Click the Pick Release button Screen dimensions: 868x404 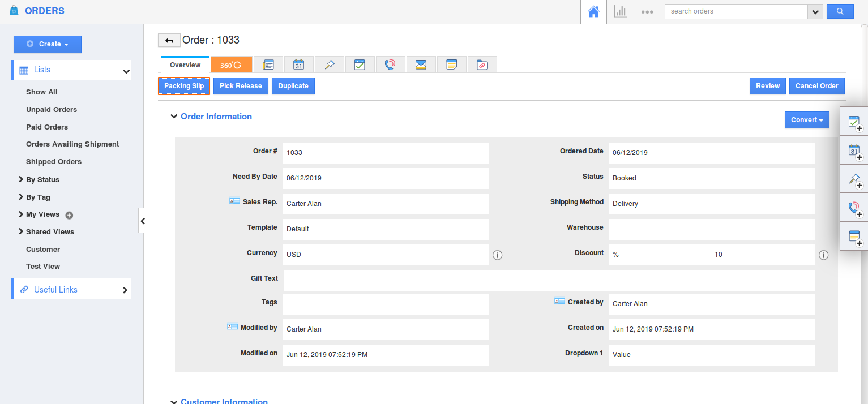[x=241, y=86]
